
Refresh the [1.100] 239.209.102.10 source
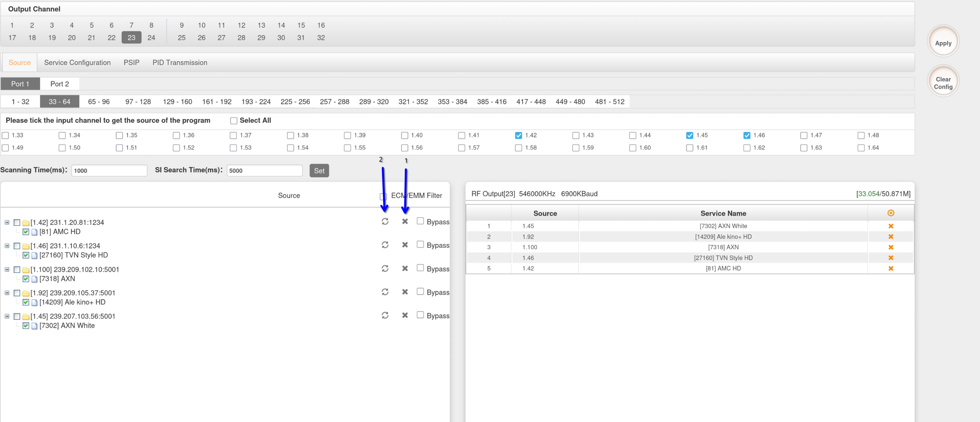[x=385, y=269]
